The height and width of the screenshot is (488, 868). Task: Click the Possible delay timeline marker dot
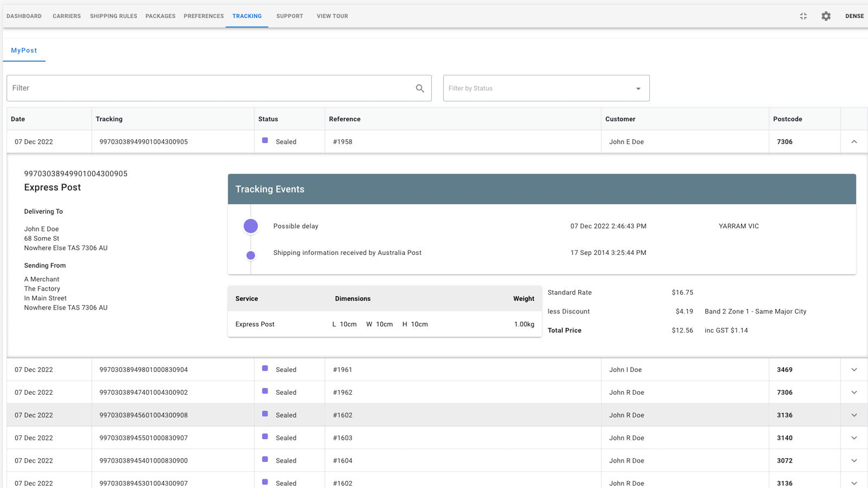tap(250, 226)
